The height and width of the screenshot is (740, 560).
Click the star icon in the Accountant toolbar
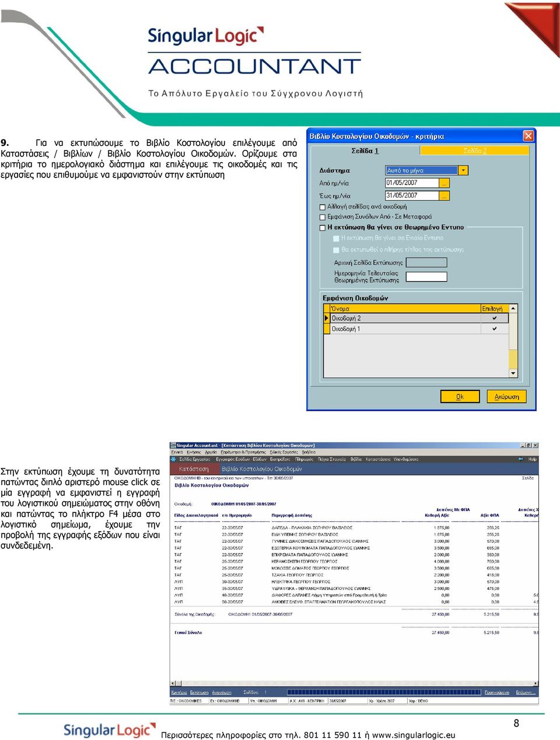click(174, 459)
